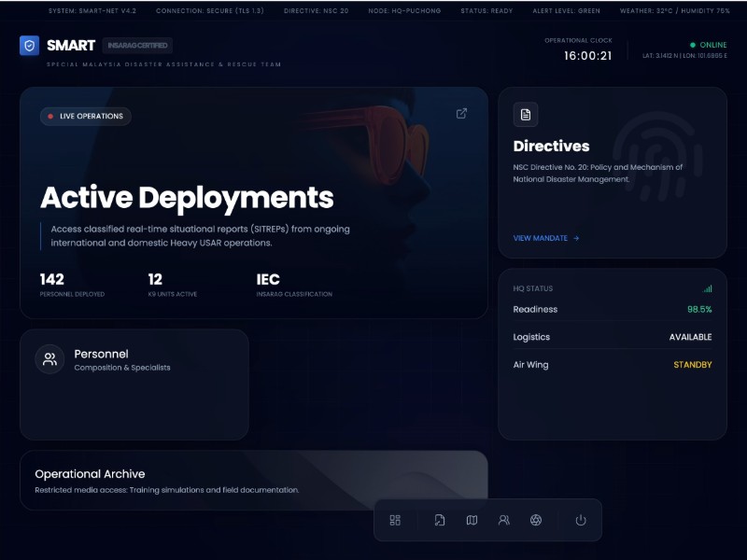Viewport: 747px width, 560px height.
Task: Expand the Air Wing STANDBY status row
Action: [612, 365]
